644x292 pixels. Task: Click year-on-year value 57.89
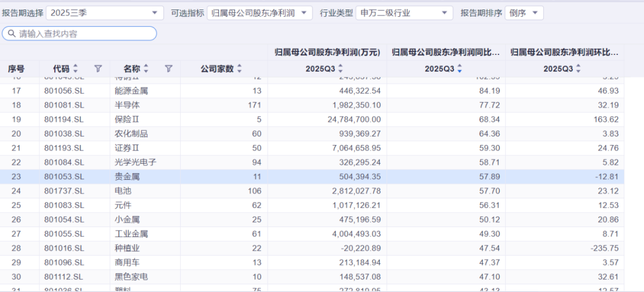[490, 177]
